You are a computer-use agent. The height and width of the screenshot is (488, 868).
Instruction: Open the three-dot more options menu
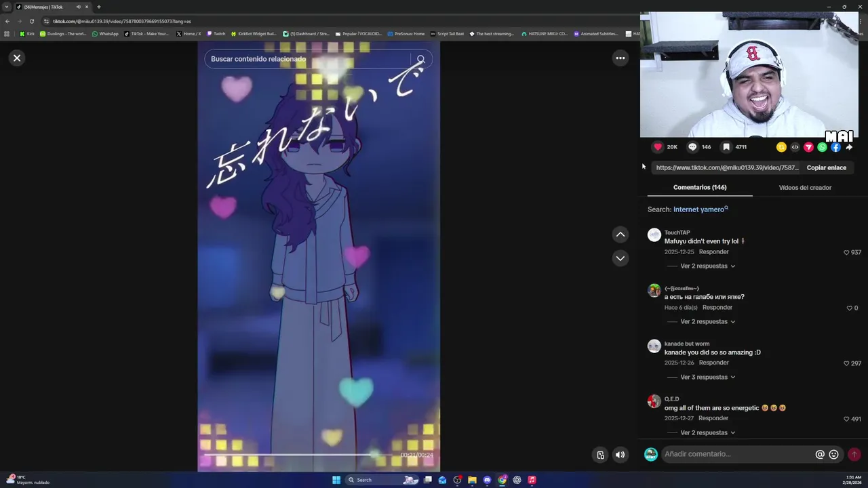coord(620,58)
